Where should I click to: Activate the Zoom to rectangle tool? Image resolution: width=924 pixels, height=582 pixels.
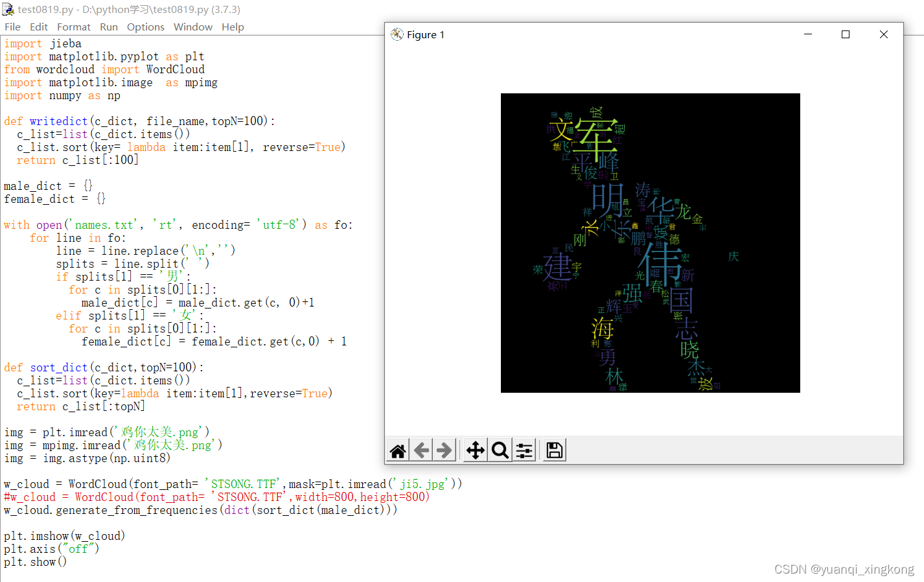click(x=500, y=450)
